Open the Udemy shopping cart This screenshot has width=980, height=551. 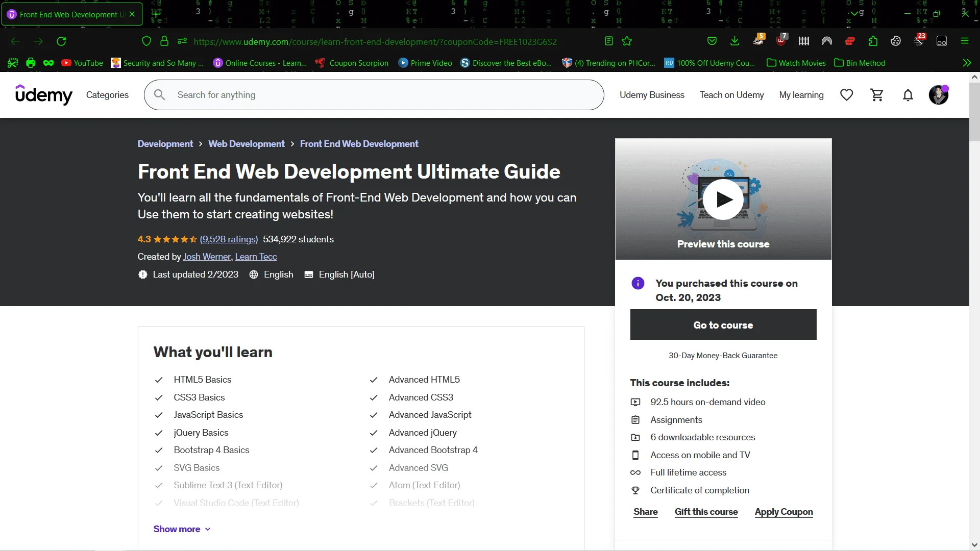tap(877, 95)
